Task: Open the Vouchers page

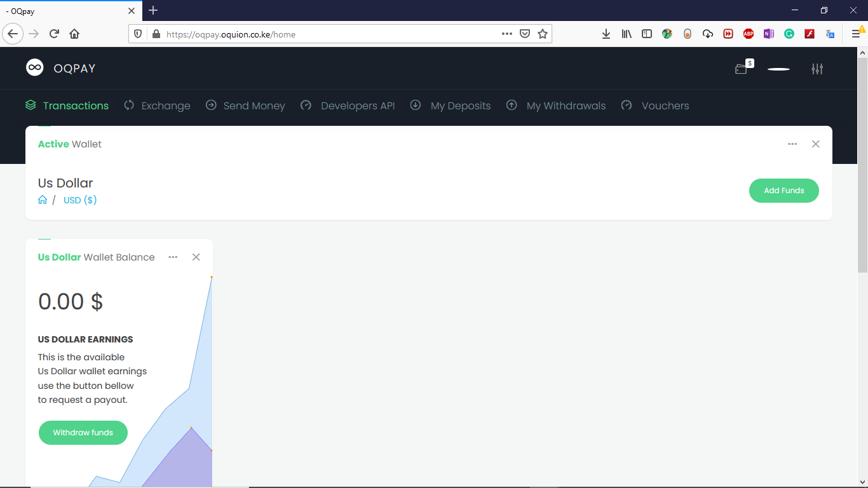Action: pos(655,105)
